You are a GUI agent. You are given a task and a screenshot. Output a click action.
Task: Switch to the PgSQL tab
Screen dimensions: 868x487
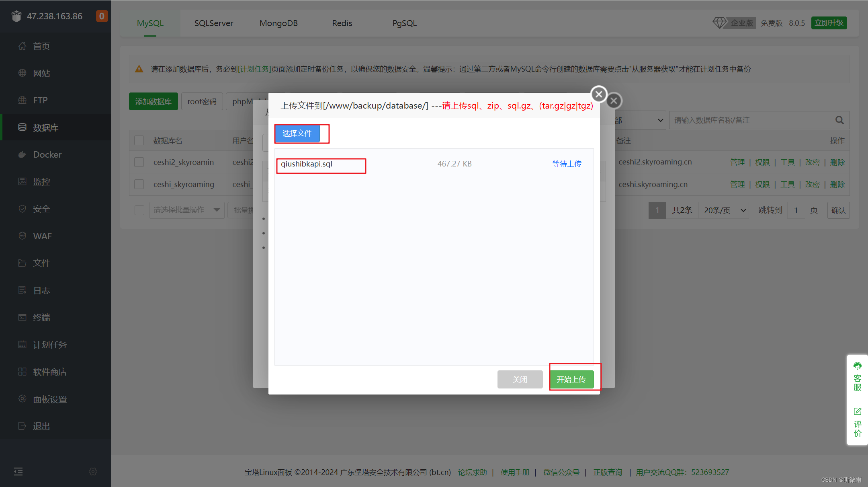coord(404,23)
